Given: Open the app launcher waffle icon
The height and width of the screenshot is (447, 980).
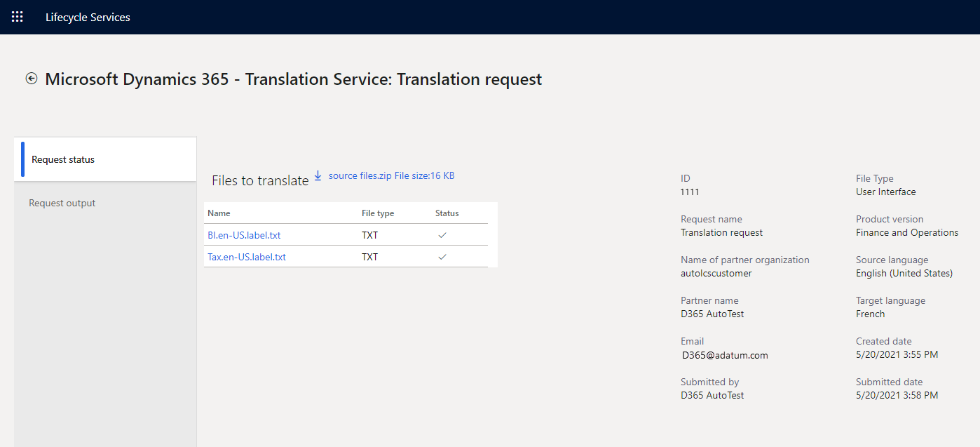Looking at the screenshot, I should click(18, 17).
